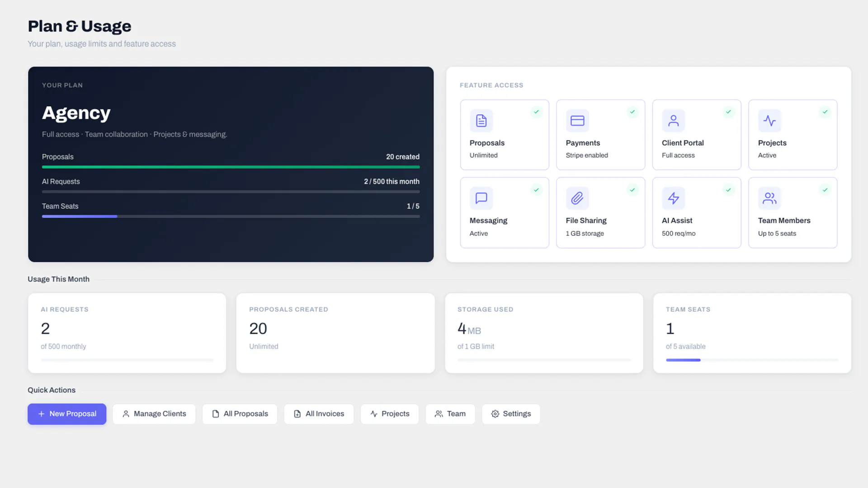Image resolution: width=868 pixels, height=488 pixels.
Task: Click green checkmark on File Sharing card
Action: (632, 190)
